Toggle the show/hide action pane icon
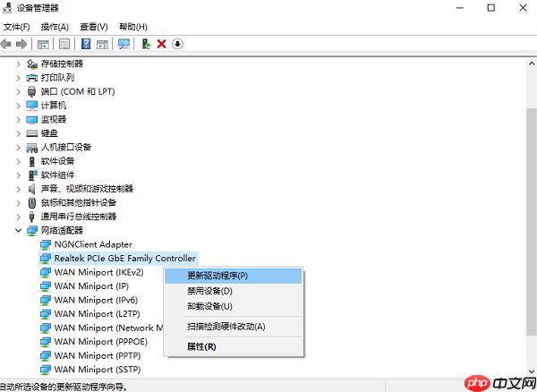Screen dimensions: 537x392 102,44
